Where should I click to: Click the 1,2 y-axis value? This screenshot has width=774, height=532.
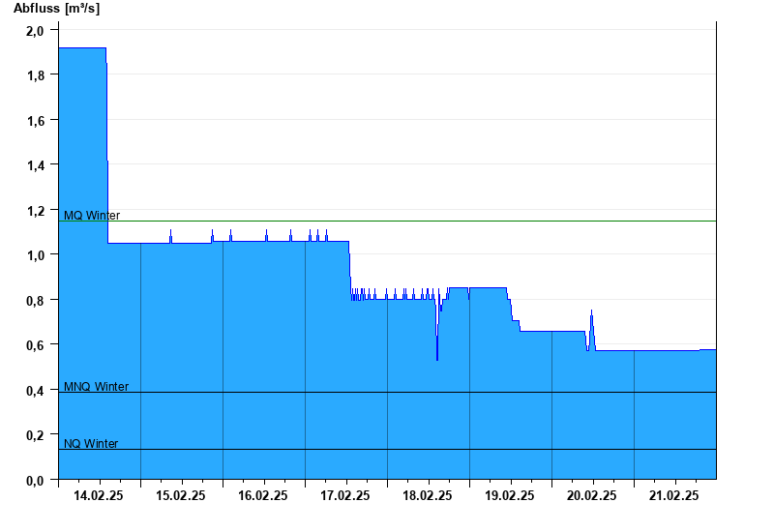[35, 211]
